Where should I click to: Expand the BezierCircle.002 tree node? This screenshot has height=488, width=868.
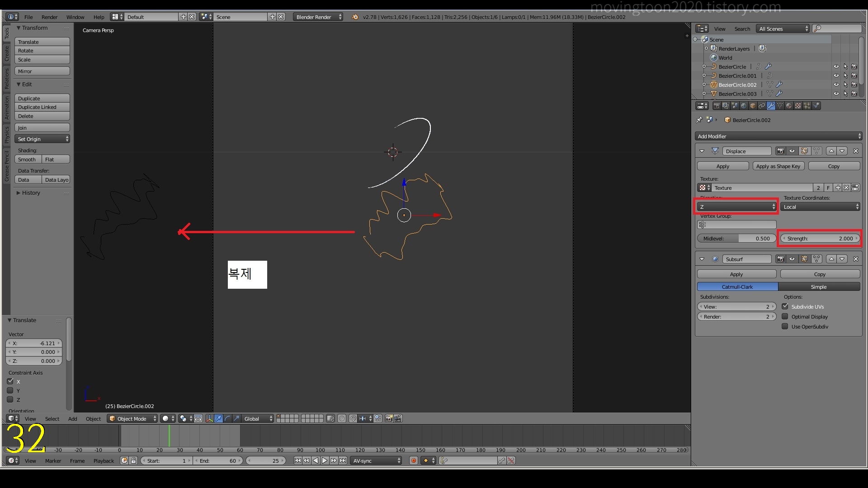tap(704, 84)
